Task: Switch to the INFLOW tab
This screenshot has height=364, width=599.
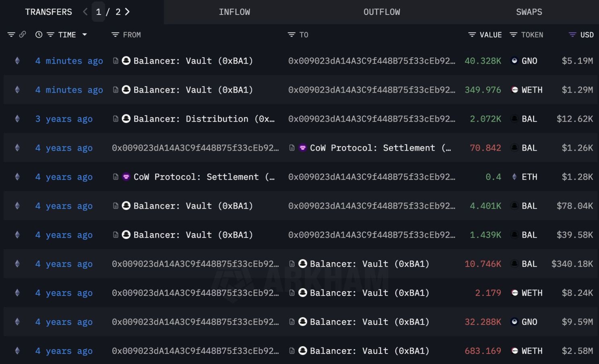Action: pyautogui.click(x=234, y=12)
